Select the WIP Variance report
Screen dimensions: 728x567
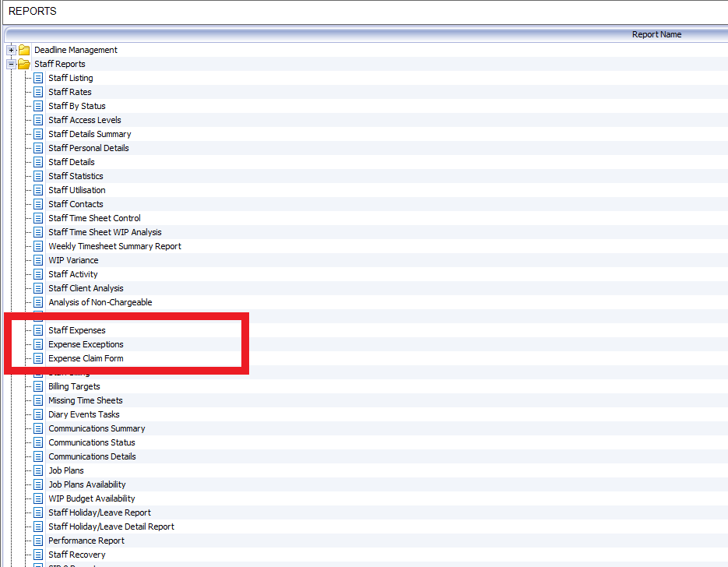coord(73,260)
